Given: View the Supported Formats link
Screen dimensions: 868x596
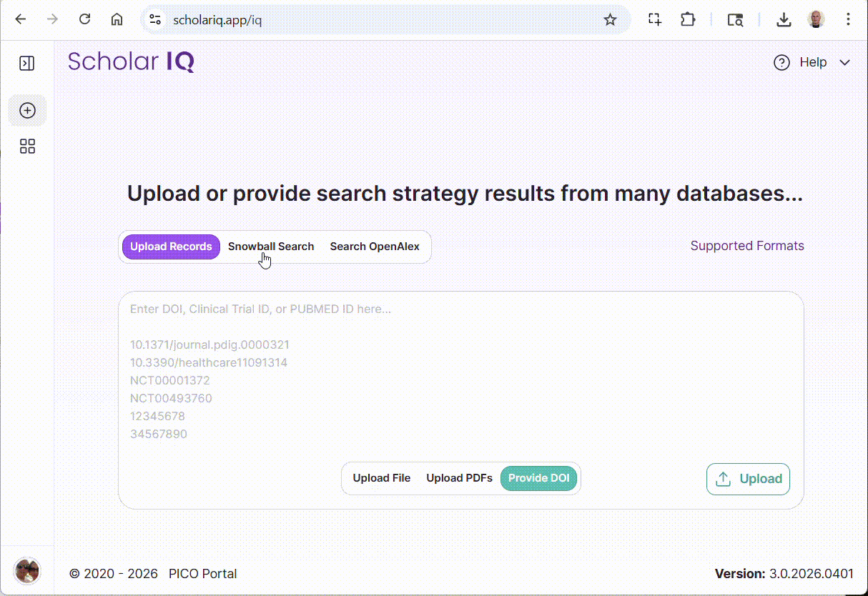Looking at the screenshot, I should click(x=747, y=246).
